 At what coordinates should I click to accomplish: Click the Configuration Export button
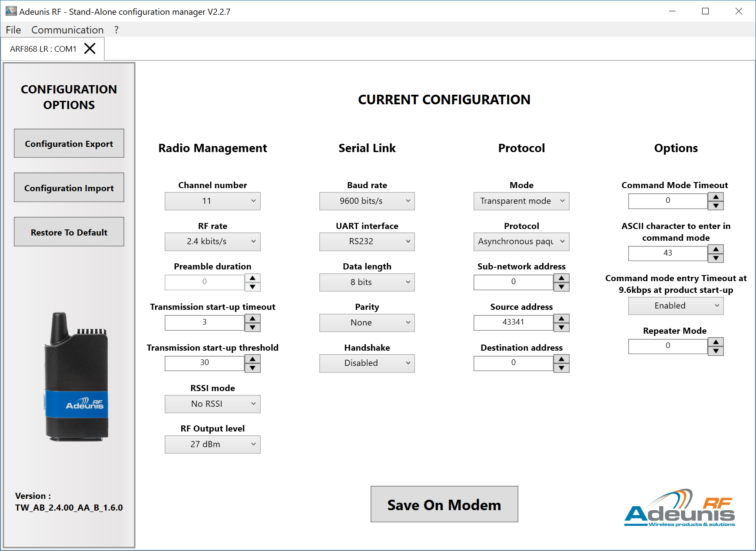coord(69,143)
